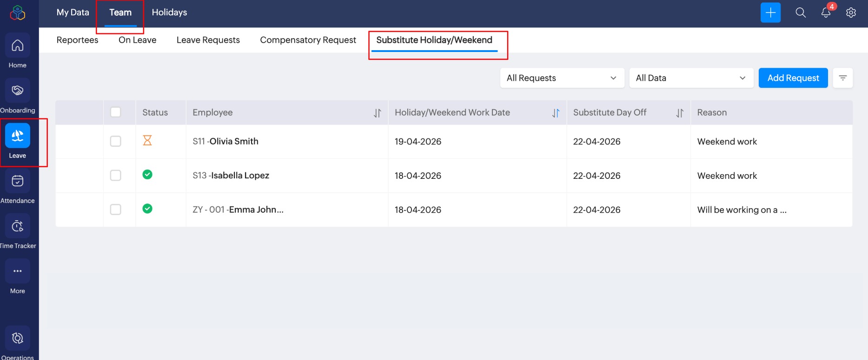Image resolution: width=868 pixels, height=360 pixels.
Task: Open the Home sidebar icon
Action: (x=18, y=46)
